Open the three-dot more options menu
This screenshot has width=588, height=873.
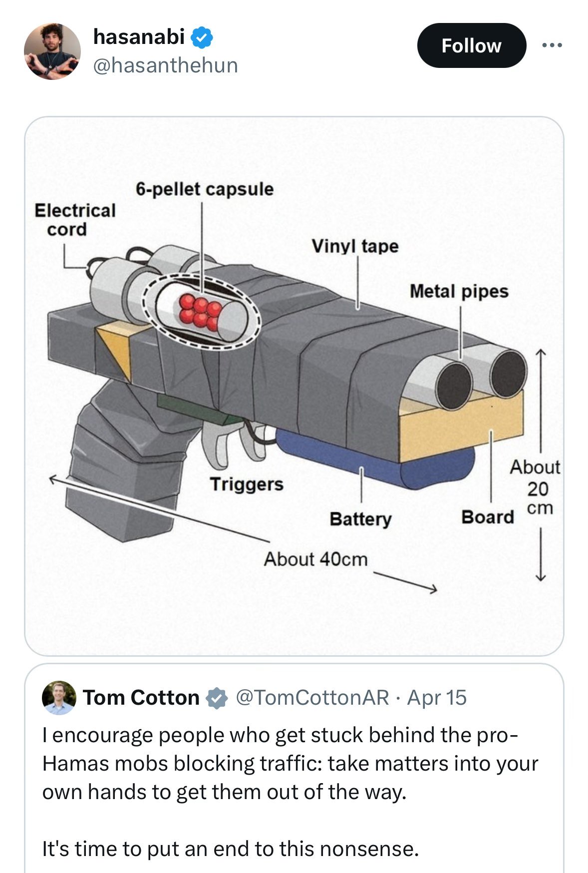point(552,45)
